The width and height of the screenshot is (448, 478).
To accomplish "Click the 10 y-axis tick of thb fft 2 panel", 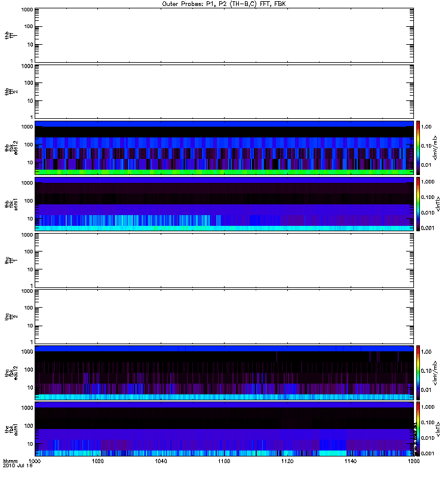I will click(x=30, y=101).
